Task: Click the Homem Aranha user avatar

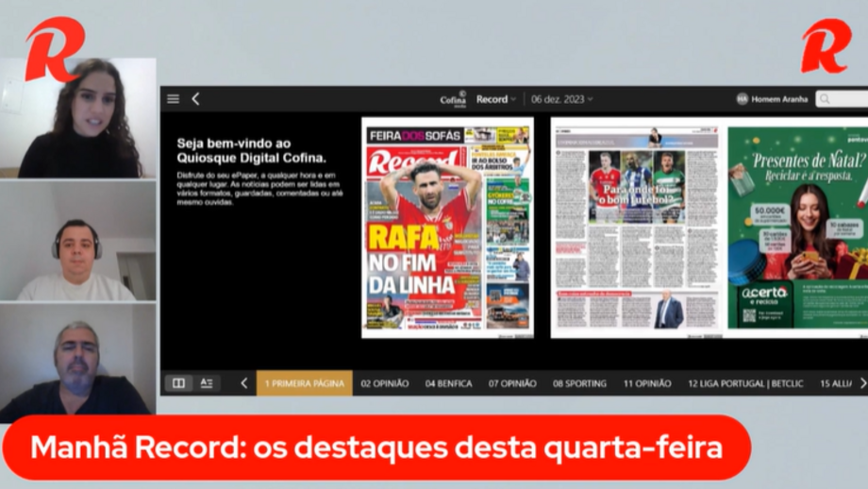Action: (x=743, y=99)
